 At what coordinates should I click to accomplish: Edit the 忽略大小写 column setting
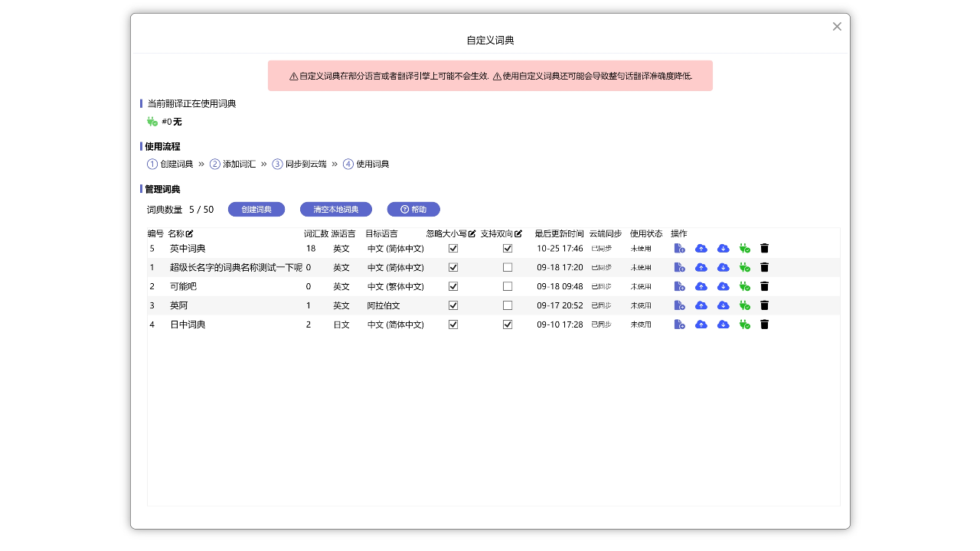(x=472, y=233)
